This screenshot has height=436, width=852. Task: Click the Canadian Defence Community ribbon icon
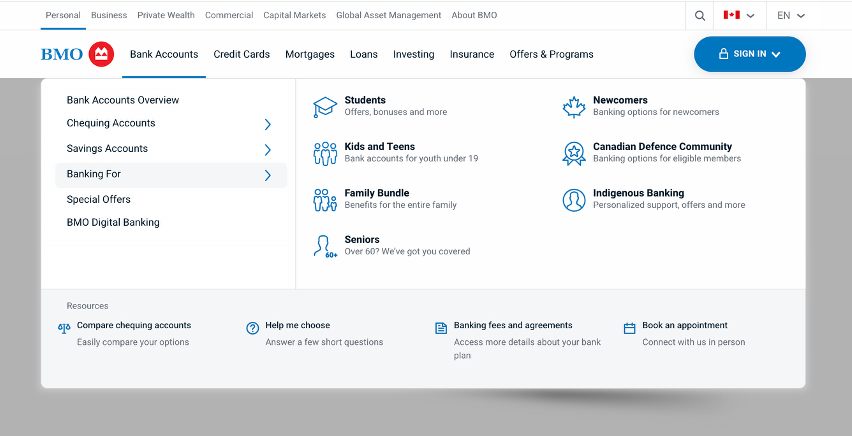(574, 154)
